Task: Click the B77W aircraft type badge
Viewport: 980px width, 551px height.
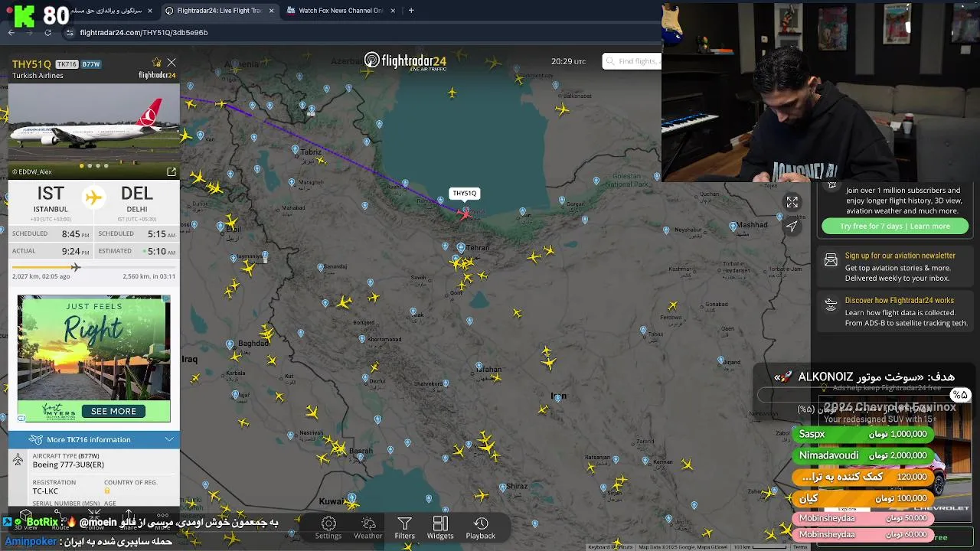Action: [x=91, y=64]
